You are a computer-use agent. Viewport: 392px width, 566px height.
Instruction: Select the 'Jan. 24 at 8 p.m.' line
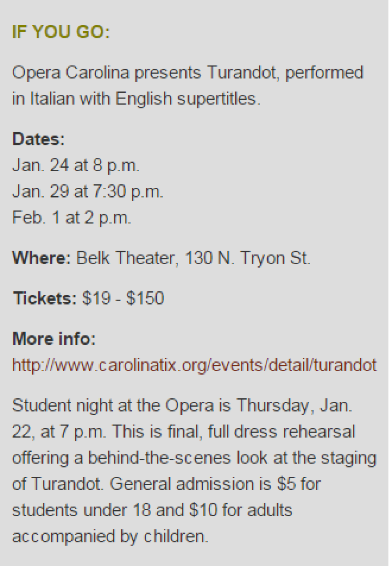pos(76,165)
